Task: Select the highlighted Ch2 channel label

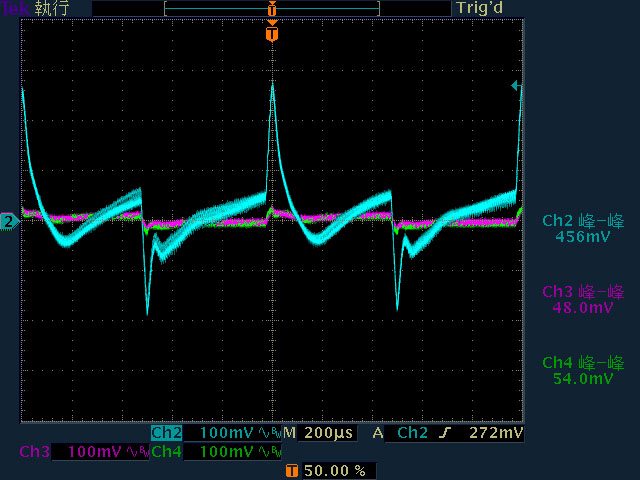Action: tap(166, 433)
